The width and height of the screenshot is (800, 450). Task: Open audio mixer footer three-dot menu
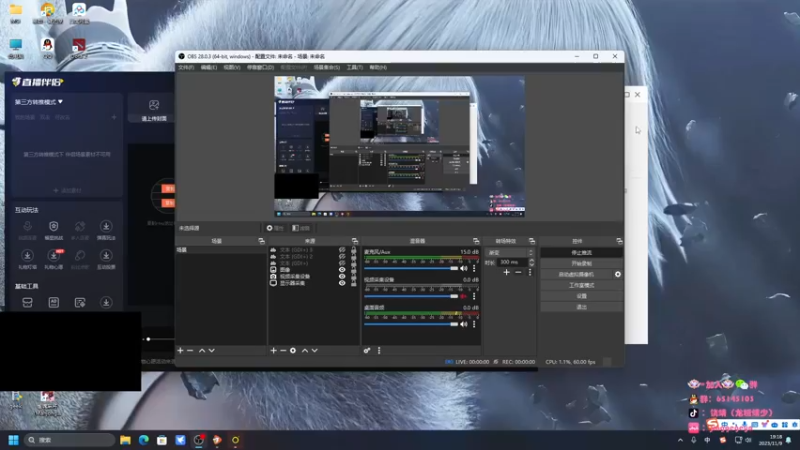click(x=379, y=351)
